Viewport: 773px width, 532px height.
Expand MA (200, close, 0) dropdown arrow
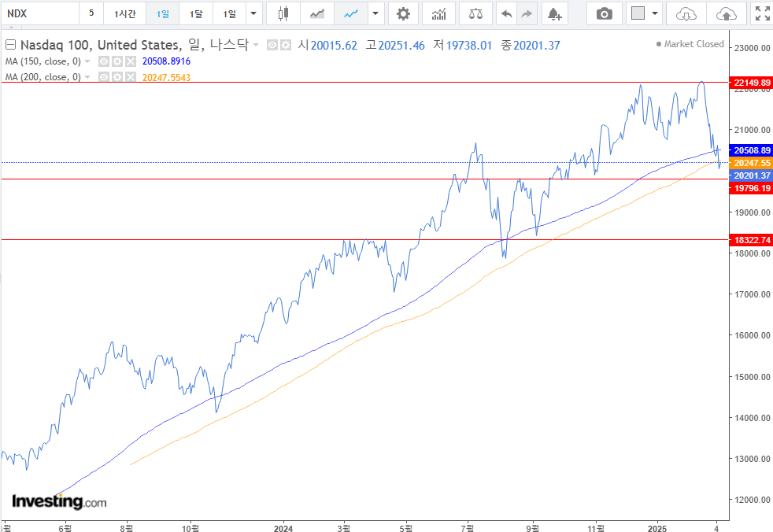click(x=87, y=77)
